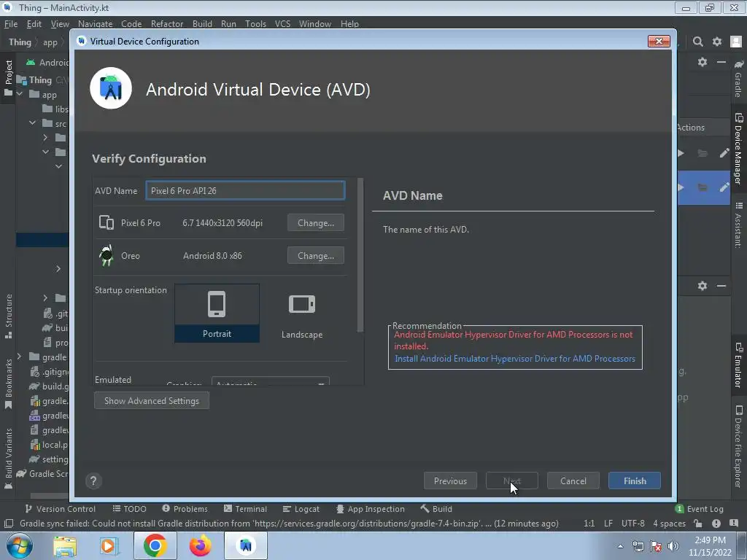Open the Event Log

click(700, 509)
